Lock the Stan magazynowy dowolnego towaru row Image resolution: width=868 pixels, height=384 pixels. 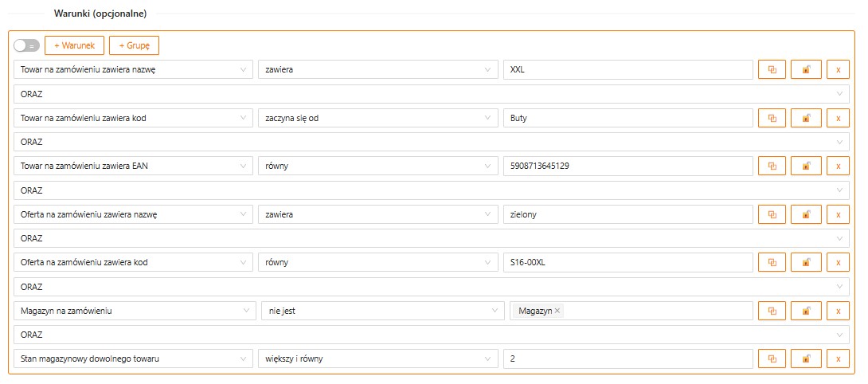(806, 359)
